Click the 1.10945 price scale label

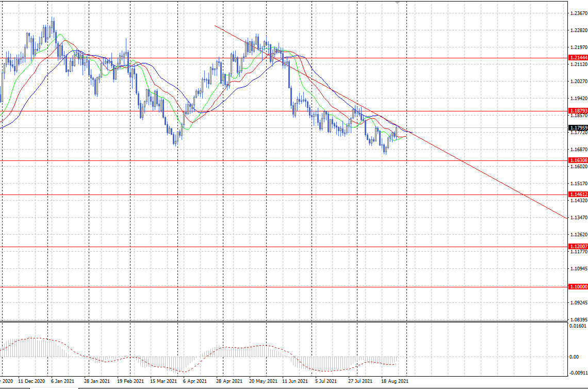click(579, 269)
